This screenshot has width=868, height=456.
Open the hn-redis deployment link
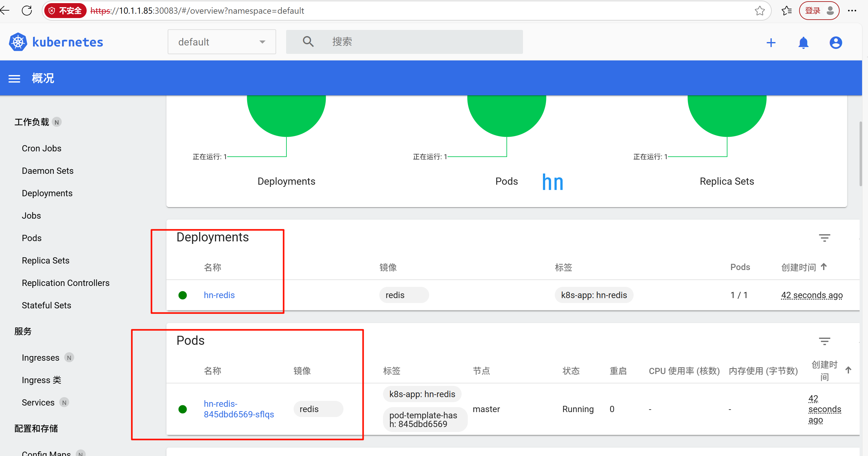(x=219, y=295)
